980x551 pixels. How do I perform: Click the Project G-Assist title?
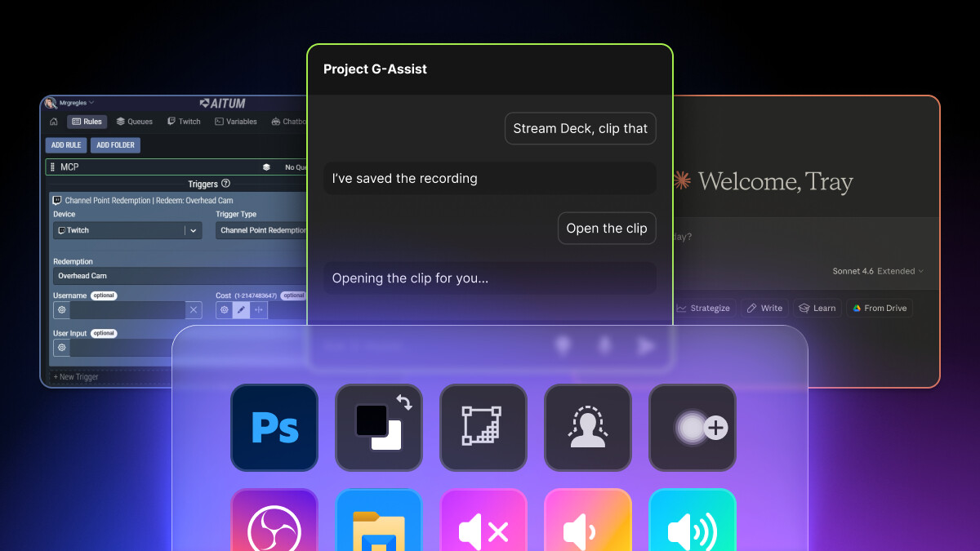coord(375,69)
